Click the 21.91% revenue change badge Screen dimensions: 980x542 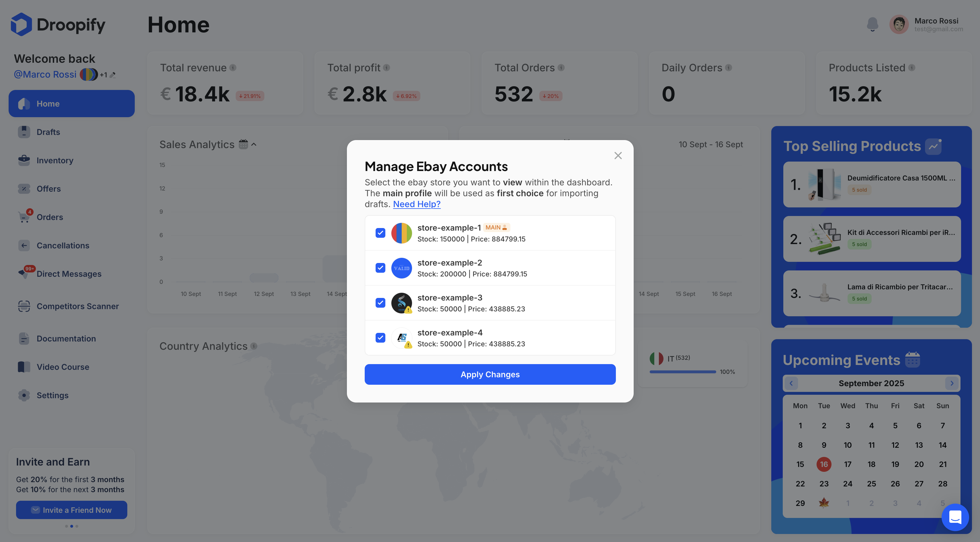[250, 96]
